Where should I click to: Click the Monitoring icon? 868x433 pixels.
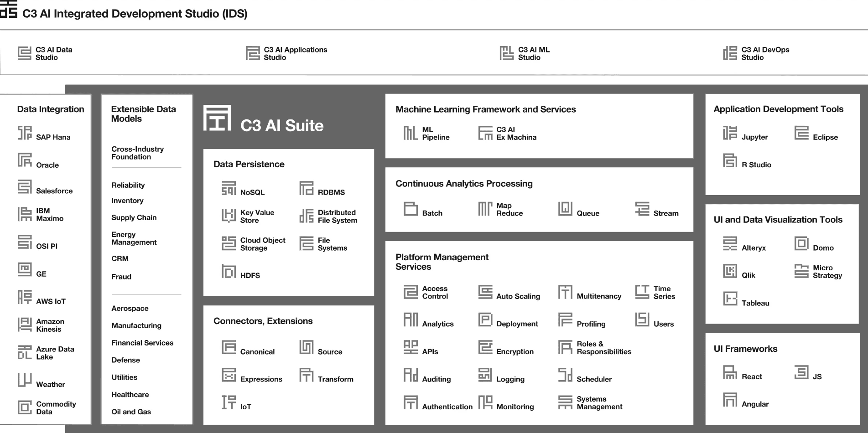click(485, 402)
